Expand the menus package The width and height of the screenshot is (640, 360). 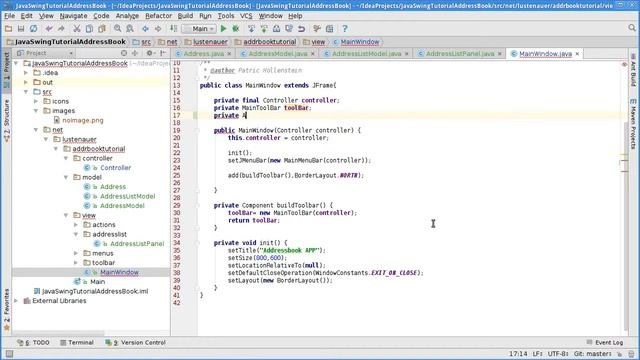pyautogui.click(x=76, y=253)
